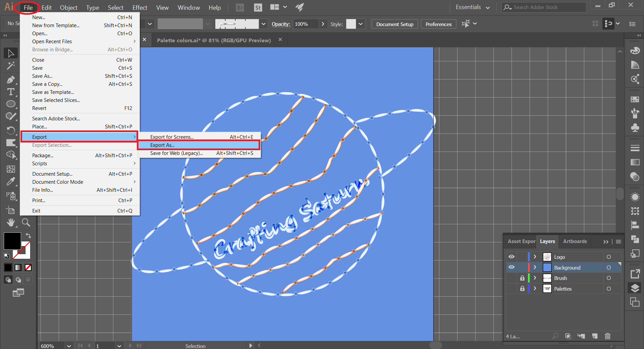Open the Gradient panel icon
The image size is (644, 349).
tap(635, 162)
